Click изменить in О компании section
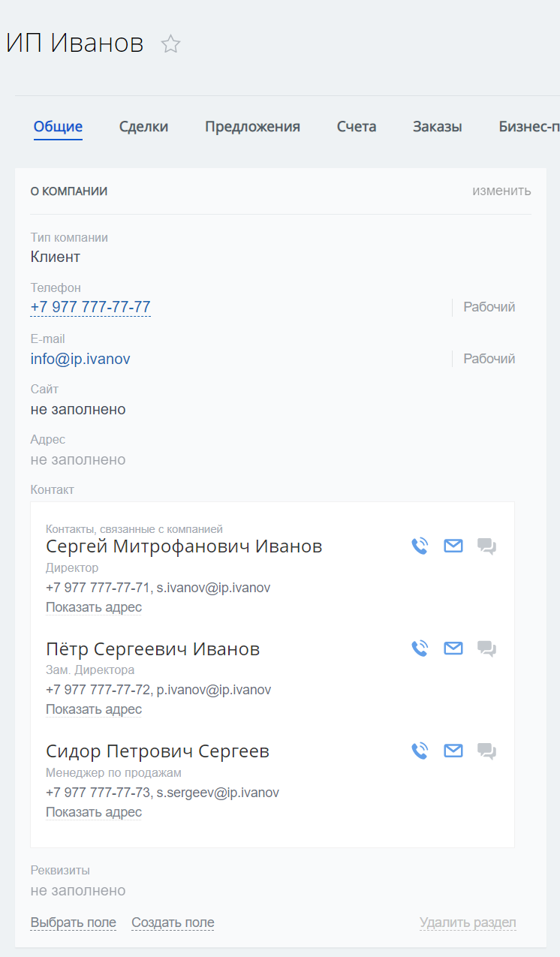The width and height of the screenshot is (560, 957). click(501, 191)
